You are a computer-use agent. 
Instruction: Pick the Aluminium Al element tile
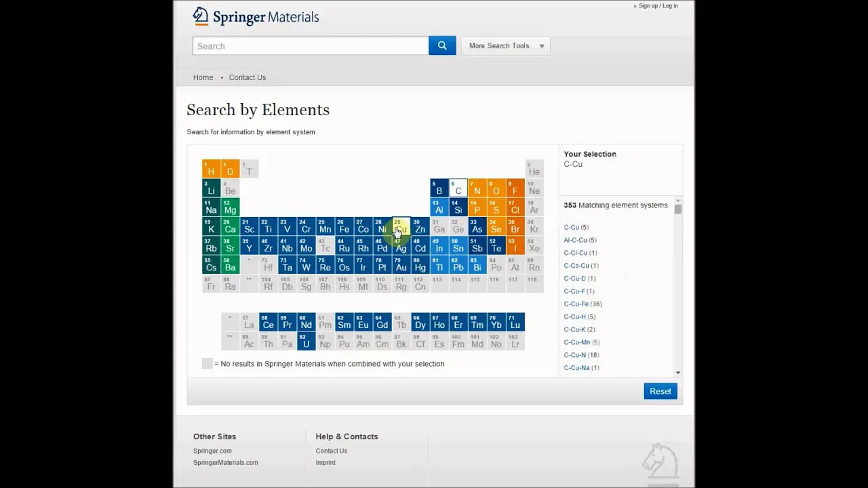pyautogui.click(x=439, y=207)
